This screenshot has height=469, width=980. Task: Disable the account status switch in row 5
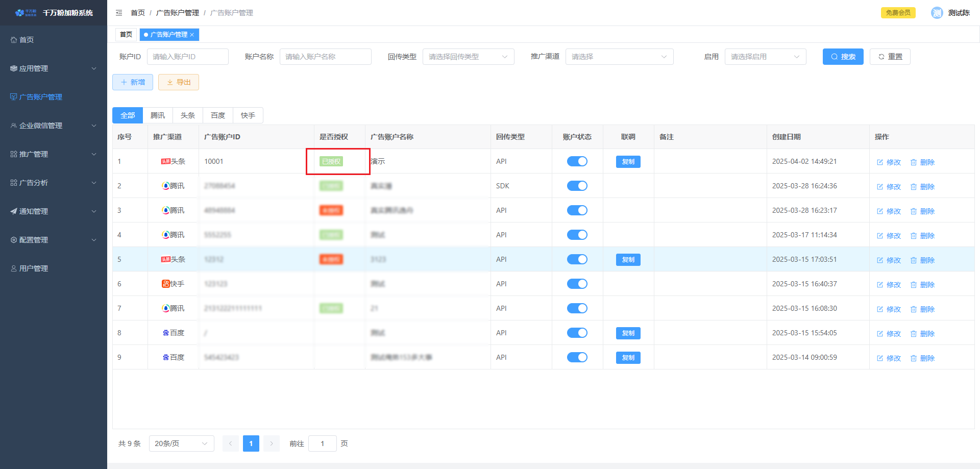(577, 259)
